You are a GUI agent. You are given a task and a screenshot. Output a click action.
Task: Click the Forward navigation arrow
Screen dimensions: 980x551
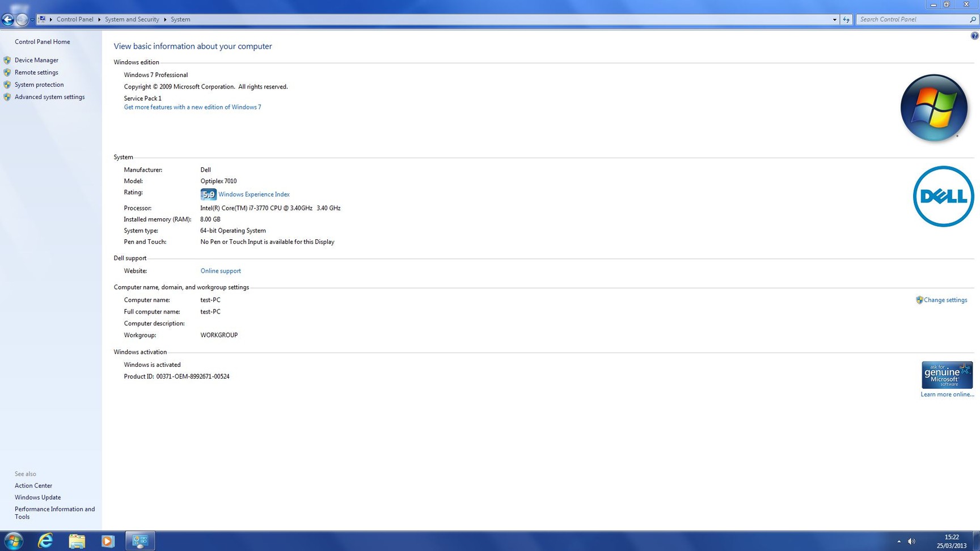tap(22, 19)
